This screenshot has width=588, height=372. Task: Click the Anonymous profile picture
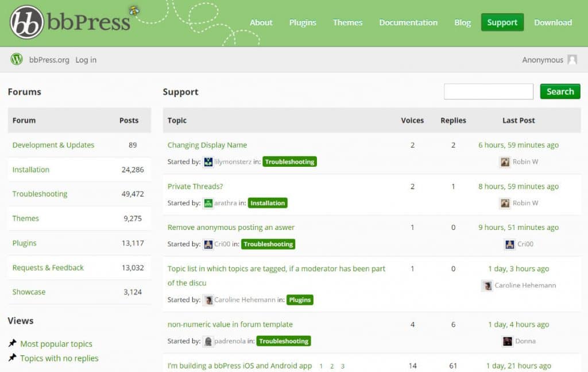click(572, 59)
